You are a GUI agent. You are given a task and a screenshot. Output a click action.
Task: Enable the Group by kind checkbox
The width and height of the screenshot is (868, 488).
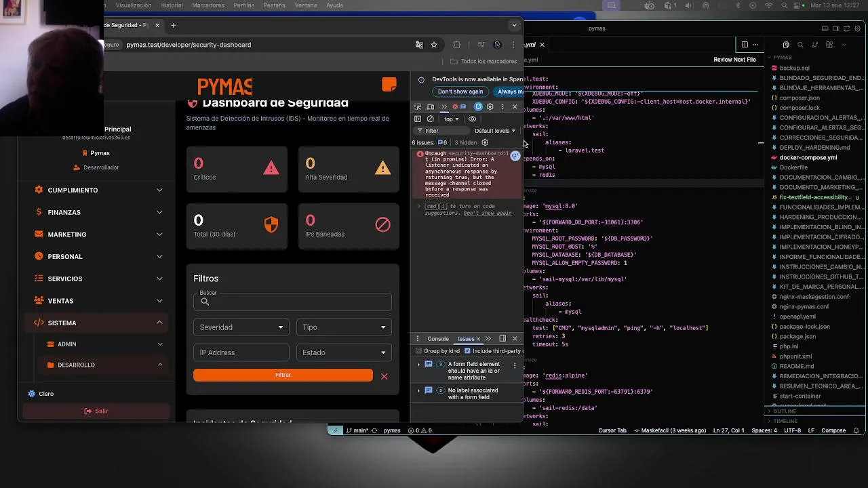click(x=418, y=351)
